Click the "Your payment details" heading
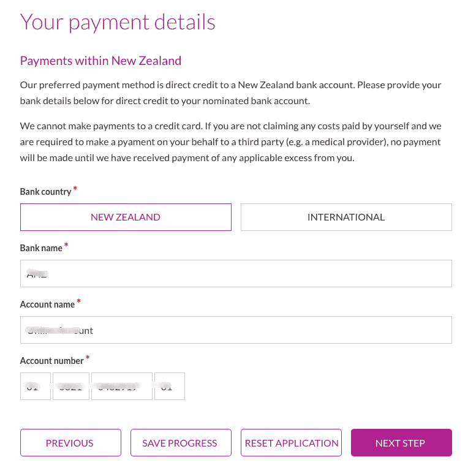This screenshot has height=476, width=468. point(118,22)
